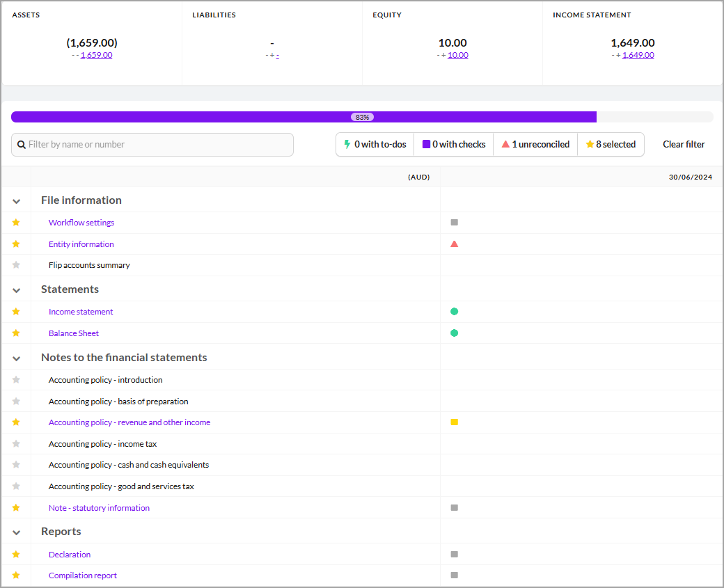The image size is (724, 588).
Task: Click grey square status beside Workflow settings
Action: (x=454, y=223)
